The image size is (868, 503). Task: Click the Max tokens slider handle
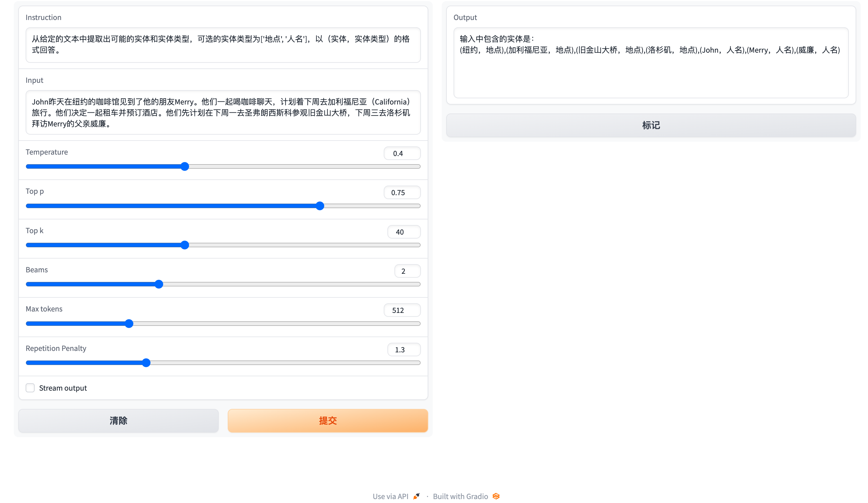coord(129,324)
